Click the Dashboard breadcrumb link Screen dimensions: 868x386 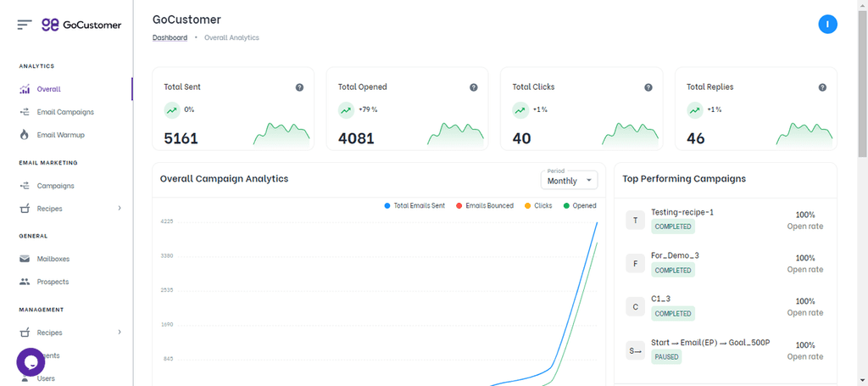(170, 37)
